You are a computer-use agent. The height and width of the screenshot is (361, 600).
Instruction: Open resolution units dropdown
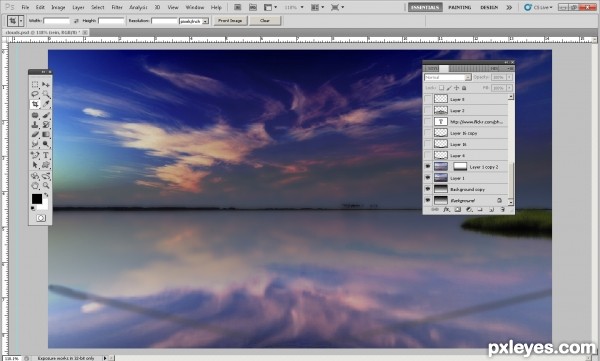[x=194, y=21]
